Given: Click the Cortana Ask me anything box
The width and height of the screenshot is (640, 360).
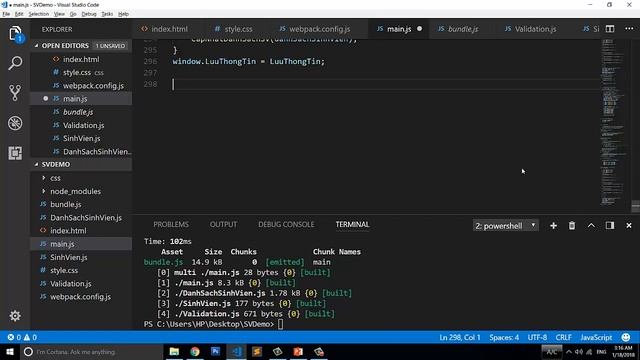Looking at the screenshot, I should (x=91, y=351).
